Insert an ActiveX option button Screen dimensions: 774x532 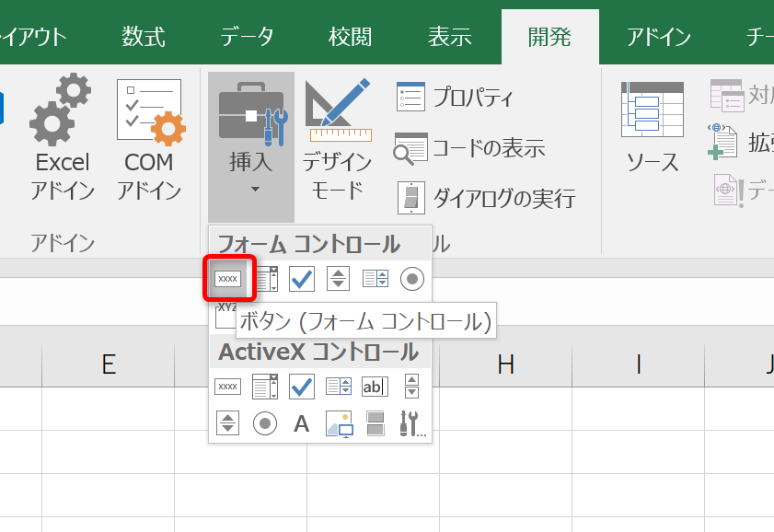tap(264, 423)
